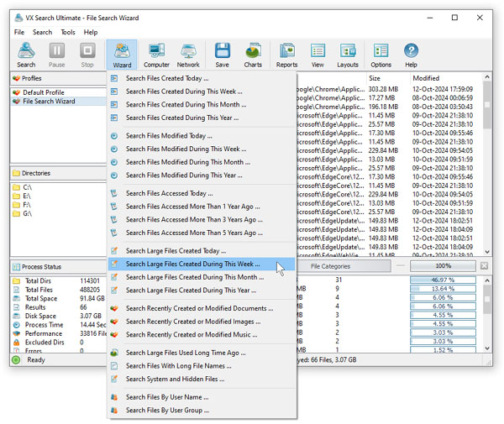This screenshot has height=424, width=504.
Task: Click the Save toolbar icon
Action: click(x=222, y=55)
